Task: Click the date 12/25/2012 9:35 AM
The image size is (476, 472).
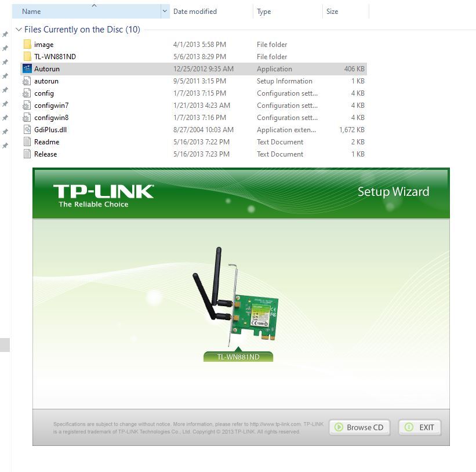Action: pyautogui.click(x=204, y=69)
